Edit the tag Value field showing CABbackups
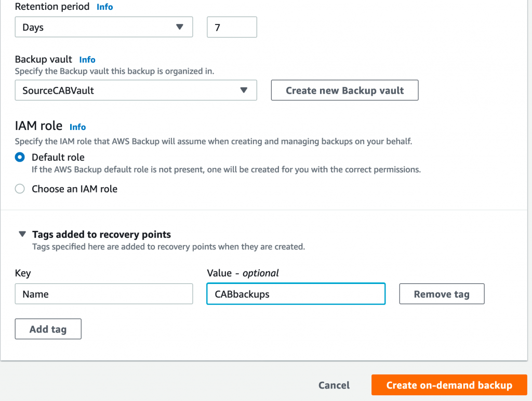Viewport: 532px width, 401px height. pyautogui.click(x=295, y=293)
